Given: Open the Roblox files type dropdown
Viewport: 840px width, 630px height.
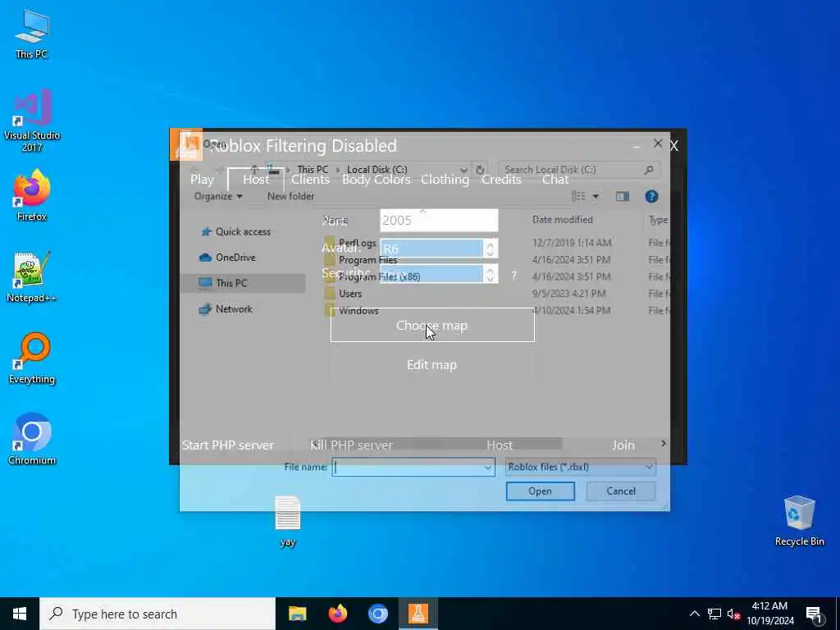Looking at the screenshot, I should tap(581, 467).
